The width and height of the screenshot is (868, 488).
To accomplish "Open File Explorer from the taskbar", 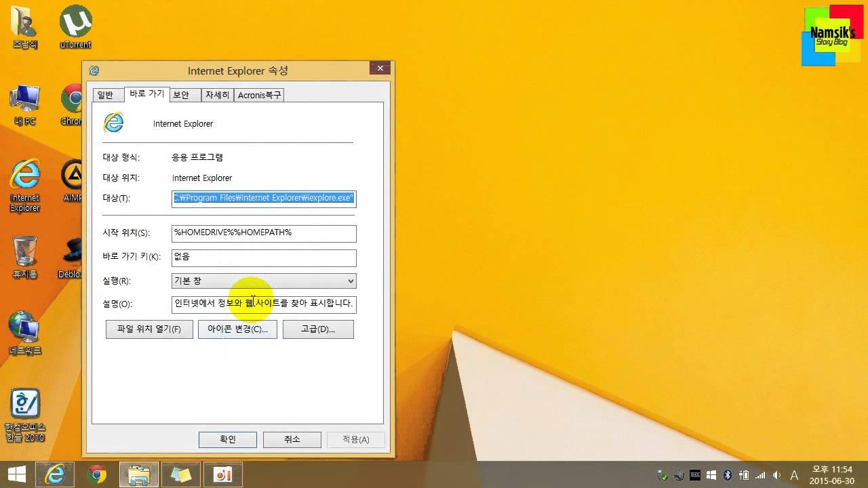I will pyautogui.click(x=139, y=474).
